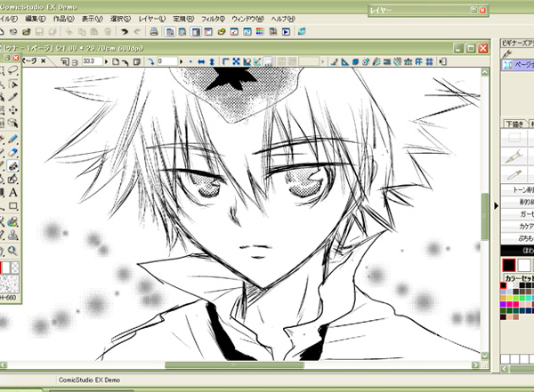Viewport: 534px width, 392px height.
Task: Select the Eraser tool
Action: (x=13, y=152)
